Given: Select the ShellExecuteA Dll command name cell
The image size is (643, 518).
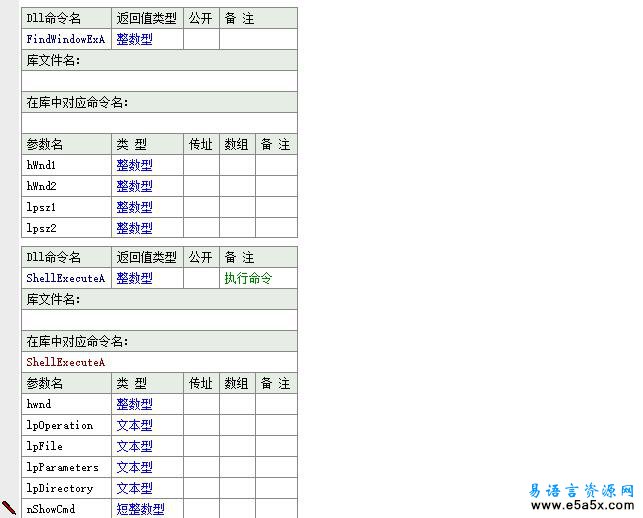Looking at the screenshot, I should tap(66, 278).
